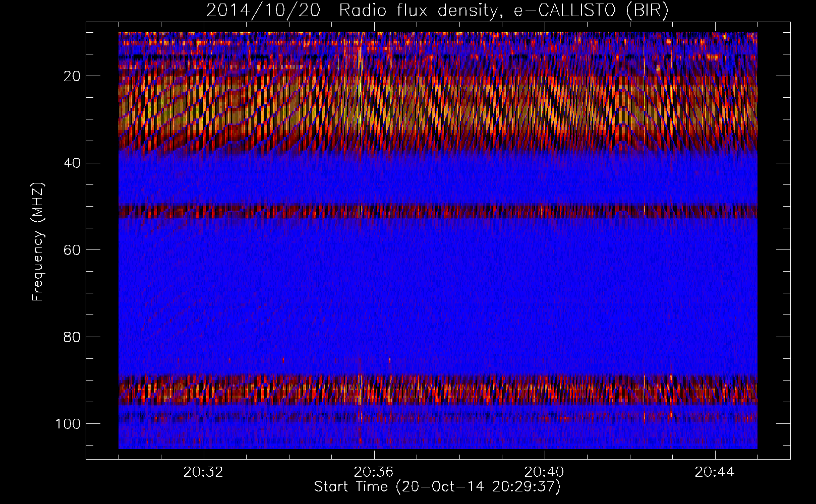Click the 20 MHz frequency tick label
The width and height of the screenshot is (816, 504).
[x=72, y=76]
